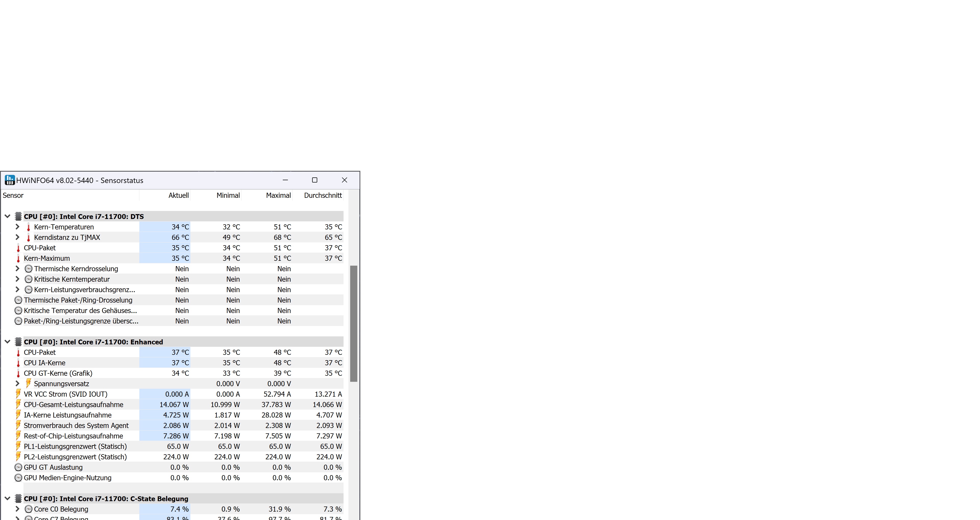Screen dimensions: 980x520
Task: Expand the Spannungsversatz entry
Action: 17,384
